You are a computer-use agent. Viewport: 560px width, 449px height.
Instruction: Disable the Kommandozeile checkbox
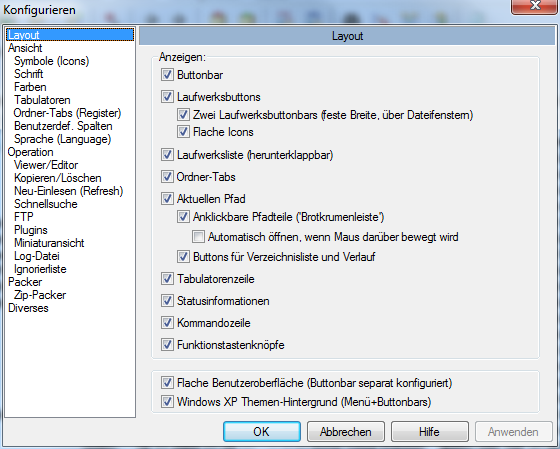coord(167,323)
